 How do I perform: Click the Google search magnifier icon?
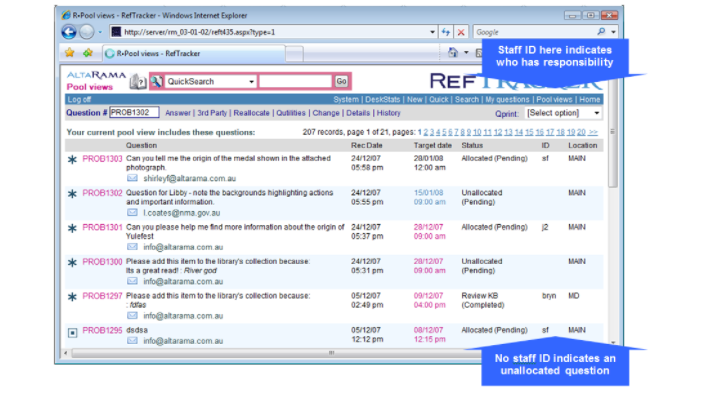[601, 32]
